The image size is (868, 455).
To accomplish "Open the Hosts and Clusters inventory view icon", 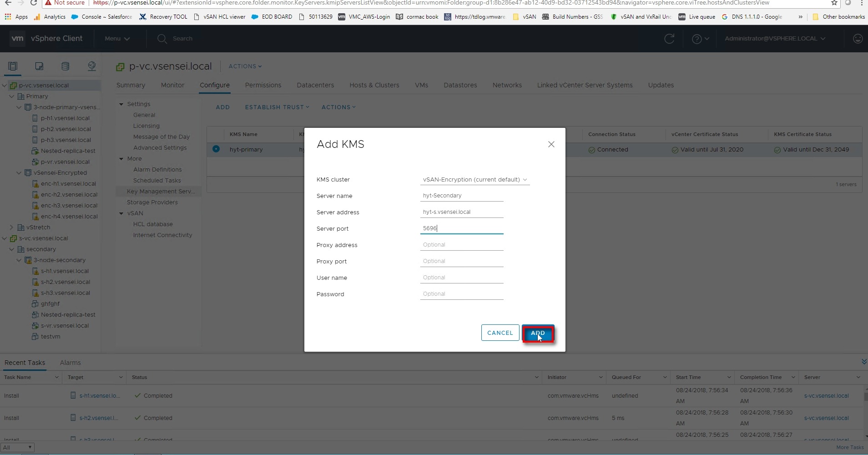I will (13, 66).
